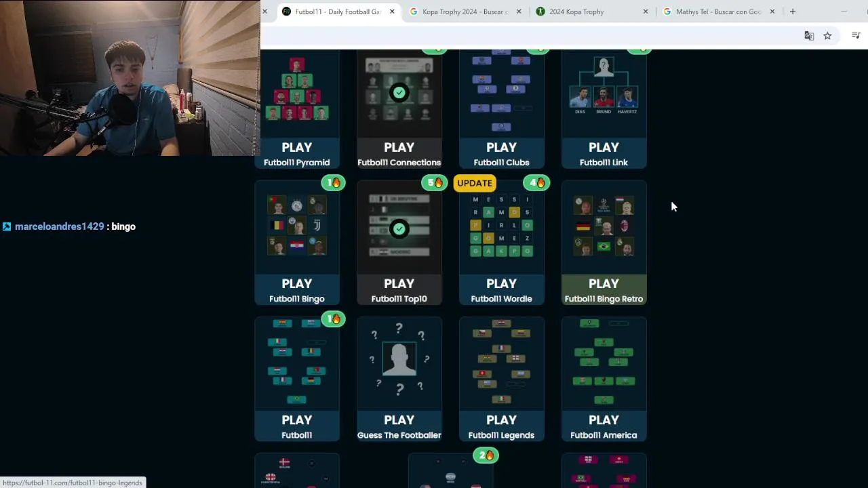Open the Guess The Footballer silhouette thumbnail
The height and width of the screenshot is (488, 868).
399,364
